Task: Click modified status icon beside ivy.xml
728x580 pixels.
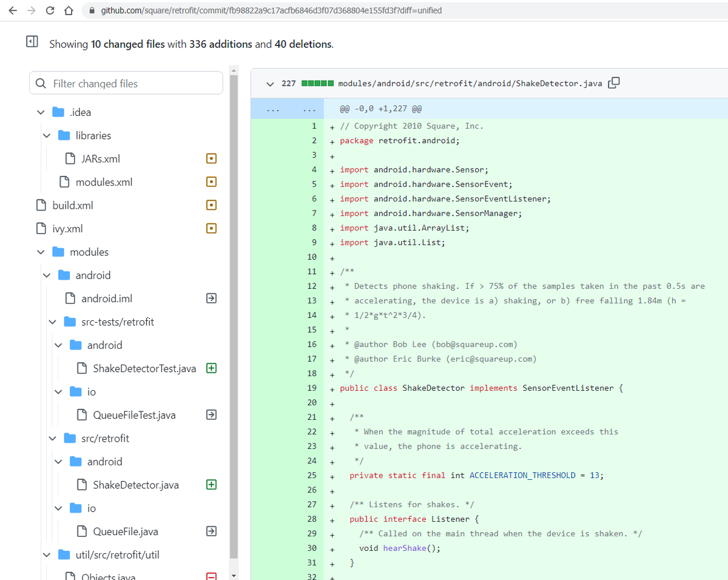Action: coord(211,229)
